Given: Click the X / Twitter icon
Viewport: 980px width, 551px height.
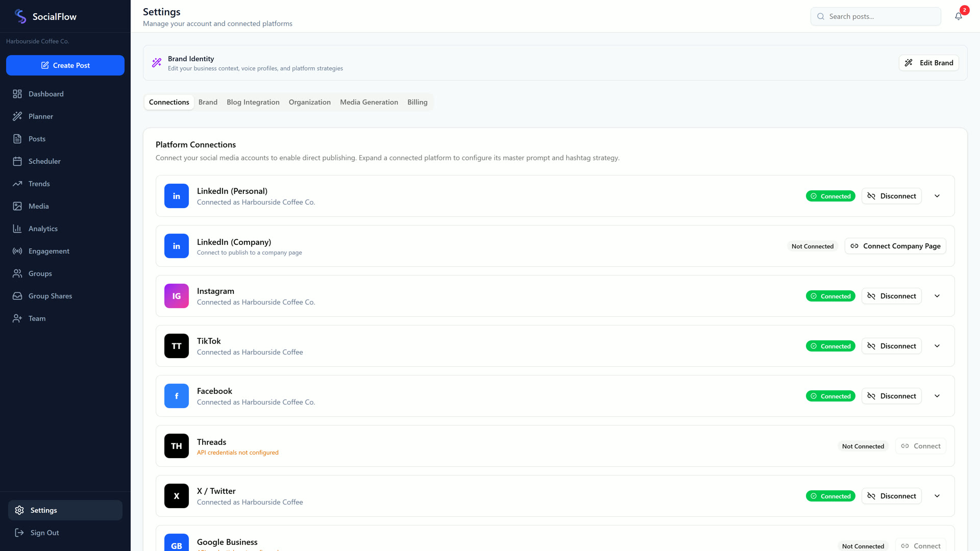Looking at the screenshot, I should [x=177, y=496].
